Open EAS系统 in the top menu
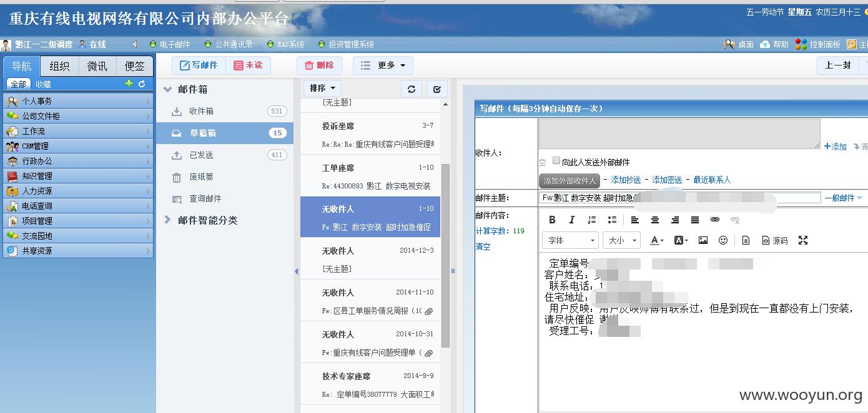The width and height of the screenshot is (868, 413). 285,44
